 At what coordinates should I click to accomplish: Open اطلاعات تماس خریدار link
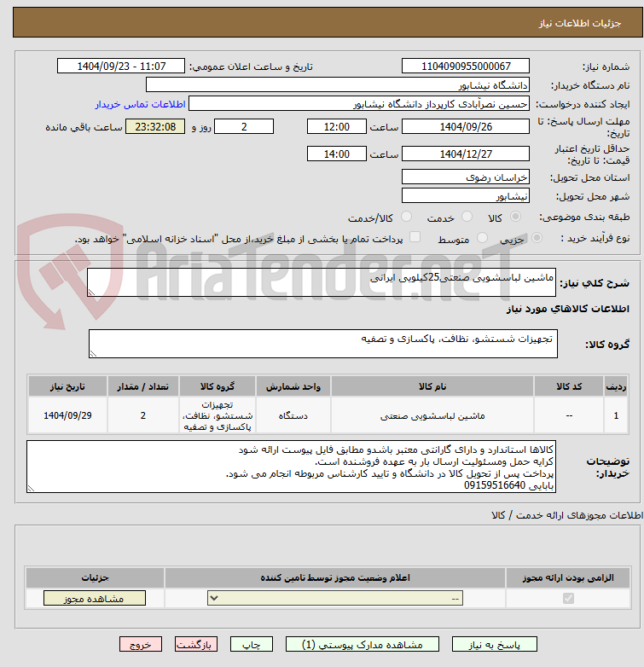point(141,104)
